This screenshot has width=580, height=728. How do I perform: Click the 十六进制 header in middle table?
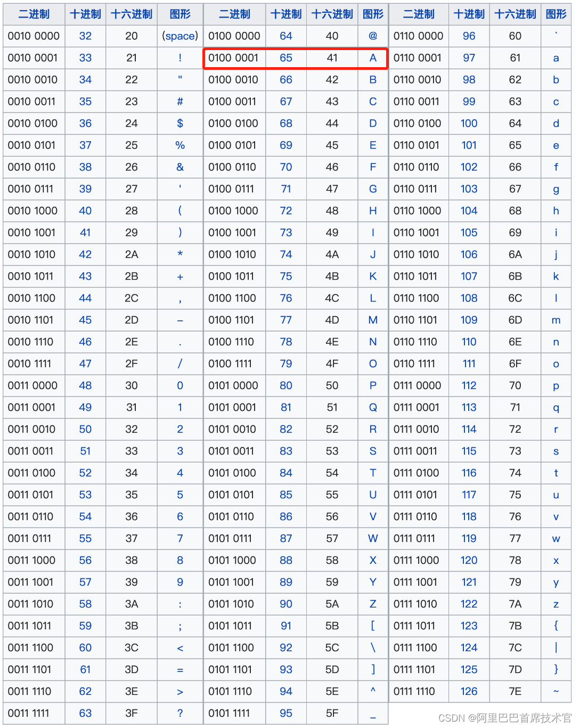click(x=332, y=14)
